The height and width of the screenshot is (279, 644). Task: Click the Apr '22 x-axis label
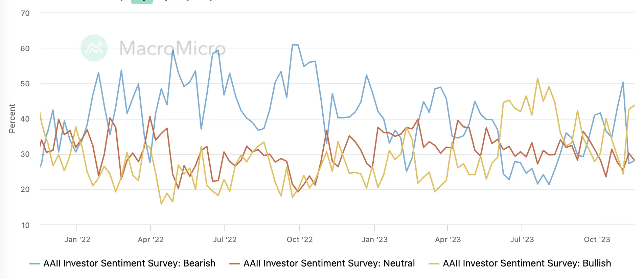coord(151,240)
